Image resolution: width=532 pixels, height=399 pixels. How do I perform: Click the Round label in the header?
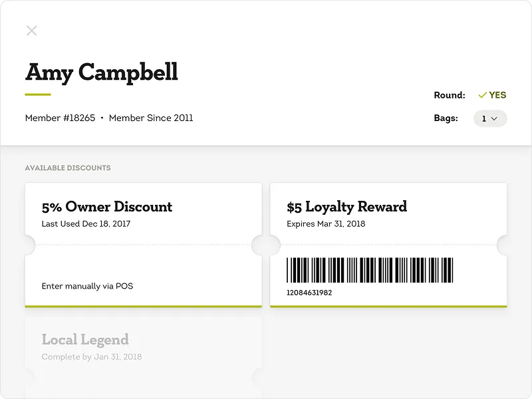tap(450, 94)
